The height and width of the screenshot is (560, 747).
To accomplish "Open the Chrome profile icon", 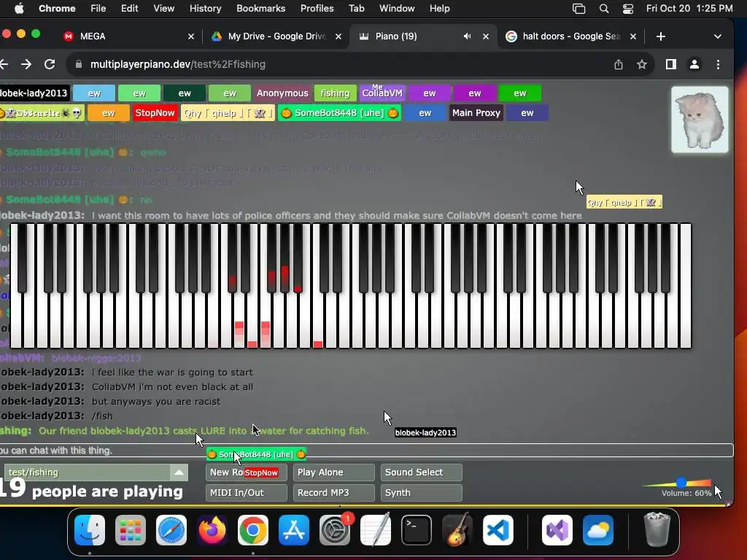I will 694,64.
